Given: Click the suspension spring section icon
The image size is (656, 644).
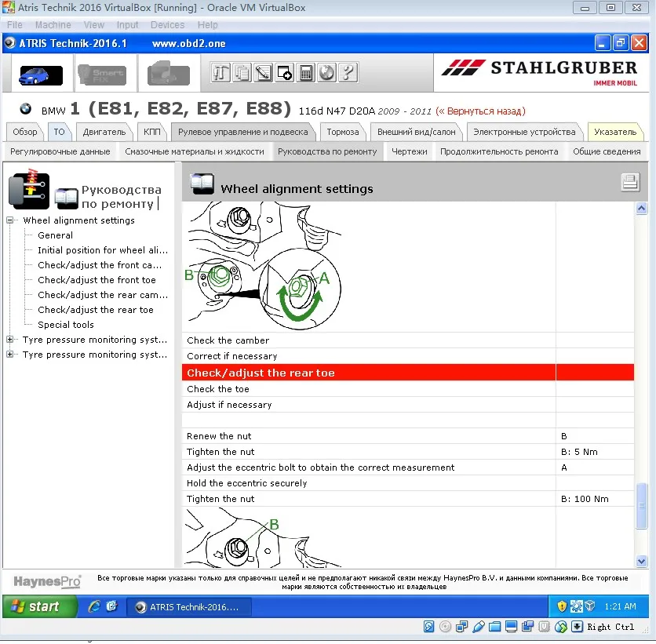Looking at the screenshot, I should click(x=29, y=189).
